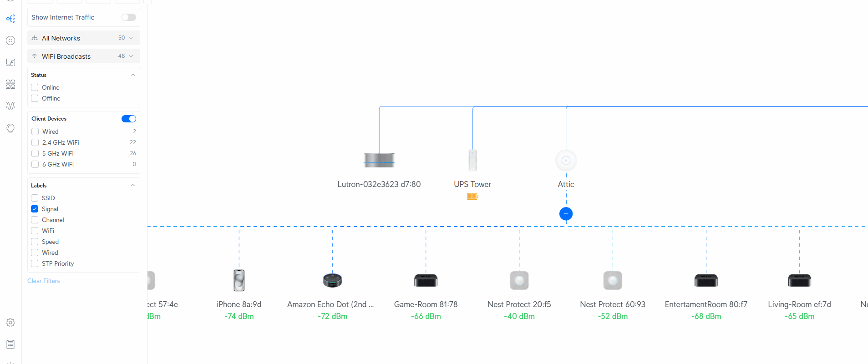Select the Nest Protect 20:f5 icon
Viewport: 868px width, 364px height.
coord(519,280)
